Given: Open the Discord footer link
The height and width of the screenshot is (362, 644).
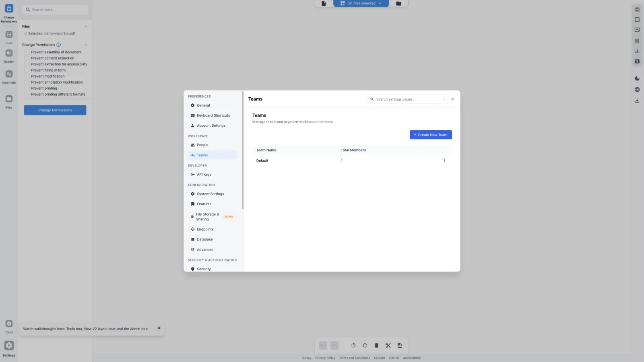Looking at the screenshot, I should pos(380,358).
